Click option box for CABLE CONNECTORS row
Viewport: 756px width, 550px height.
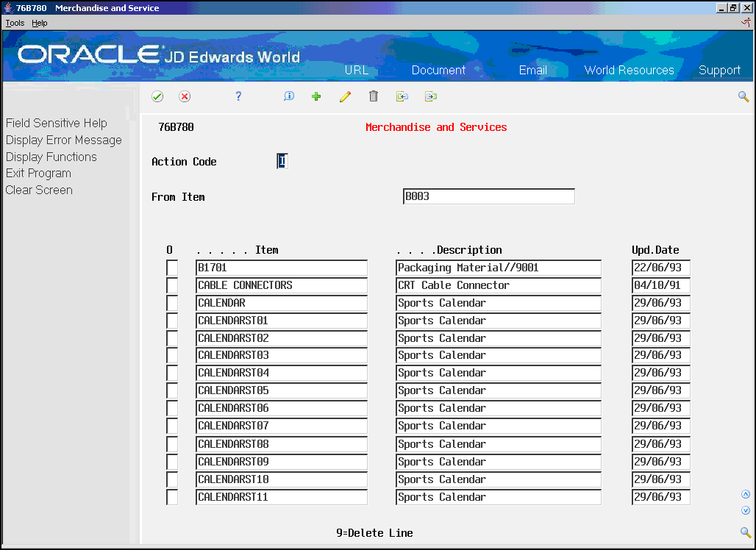coord(172,285)
